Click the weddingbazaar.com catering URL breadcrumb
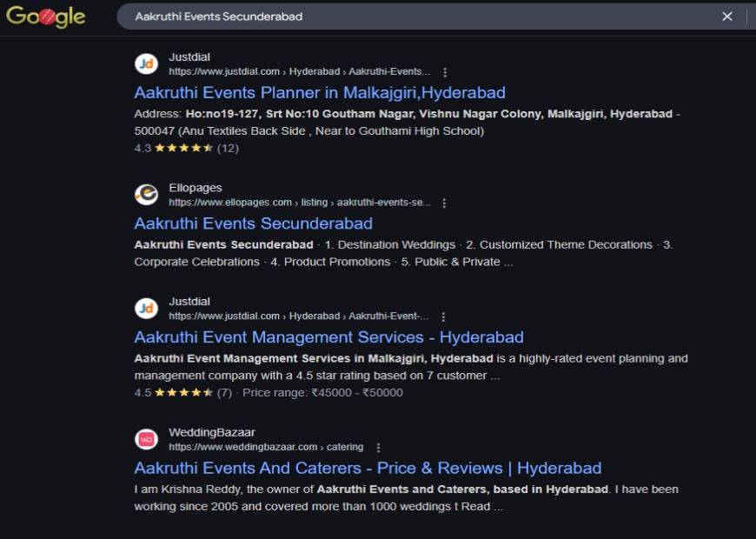756x539 pixels. tap(266, 448)
